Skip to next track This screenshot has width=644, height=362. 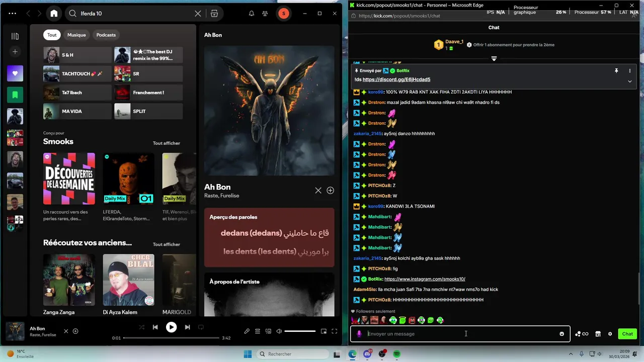187,327
